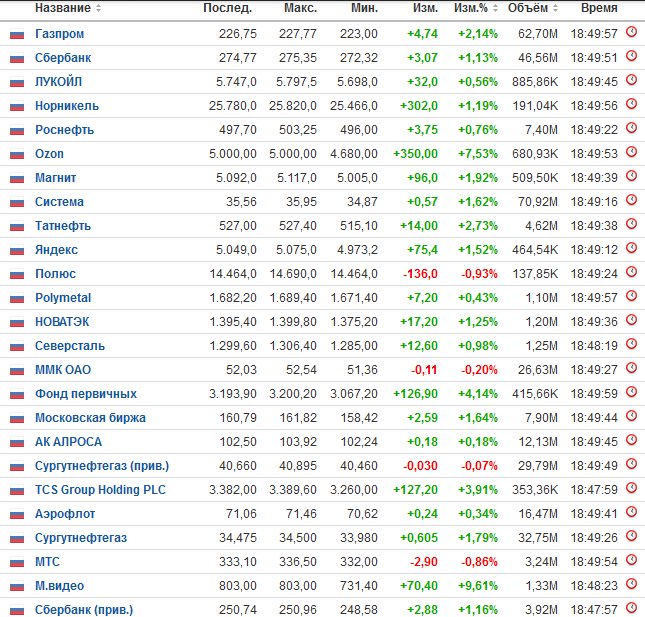The height and width of the screenshot is (617, 645).
Task: Click the clock icon in the Система row
Action: pos(631,200)
